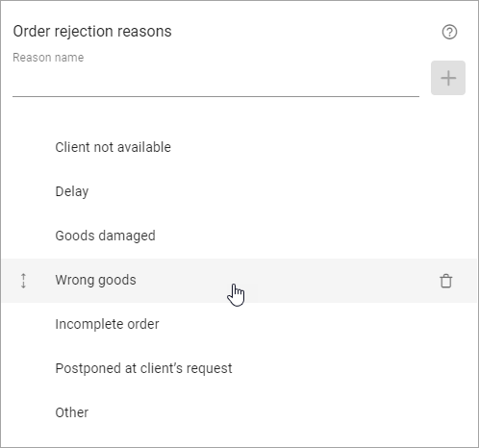The height and width of the screenshot is (448, 479).
Task: Click the plus button to add reason
Action: tap(448, 78)
